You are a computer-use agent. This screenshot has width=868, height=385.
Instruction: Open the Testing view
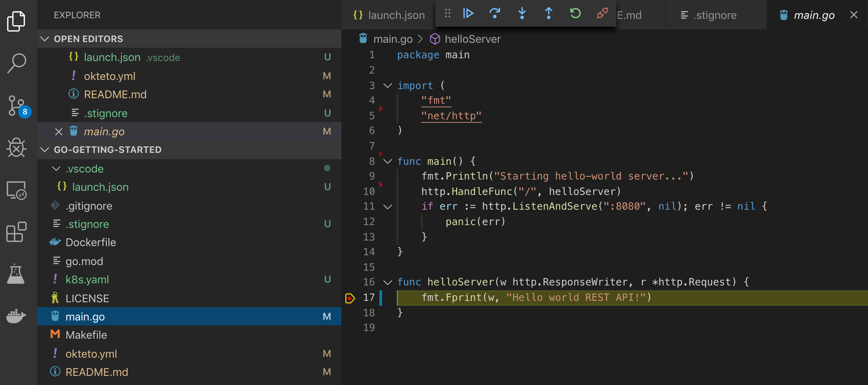16,274
